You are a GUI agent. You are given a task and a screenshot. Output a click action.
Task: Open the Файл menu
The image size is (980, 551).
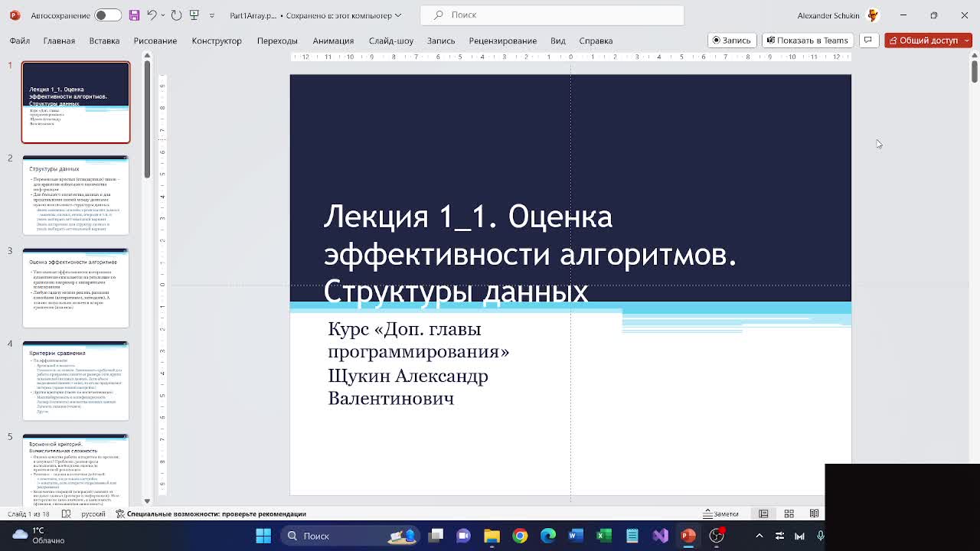(x=20, y=41)
